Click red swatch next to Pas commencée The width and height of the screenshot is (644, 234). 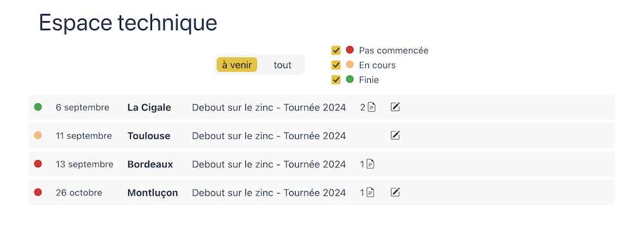(x=350, y=50)
